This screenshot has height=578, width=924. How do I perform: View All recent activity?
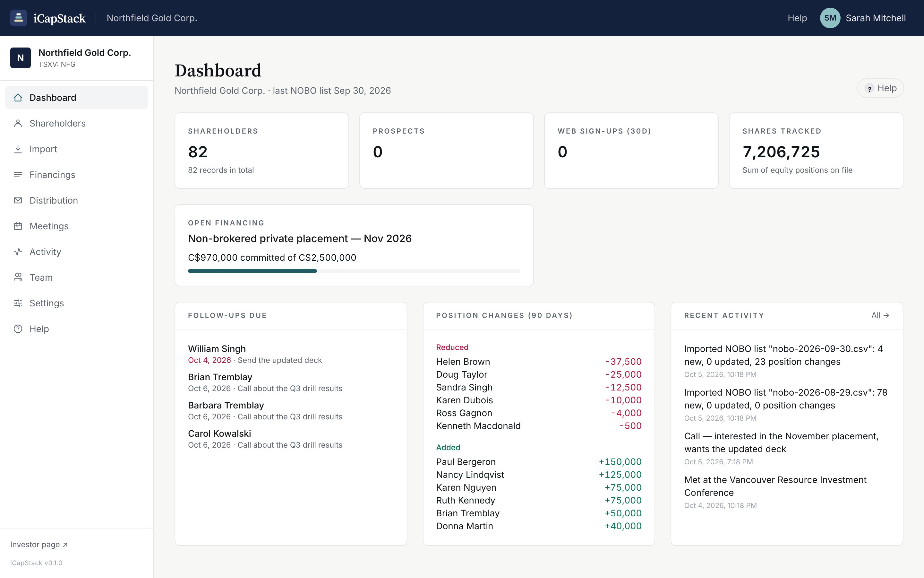(880, 315)
